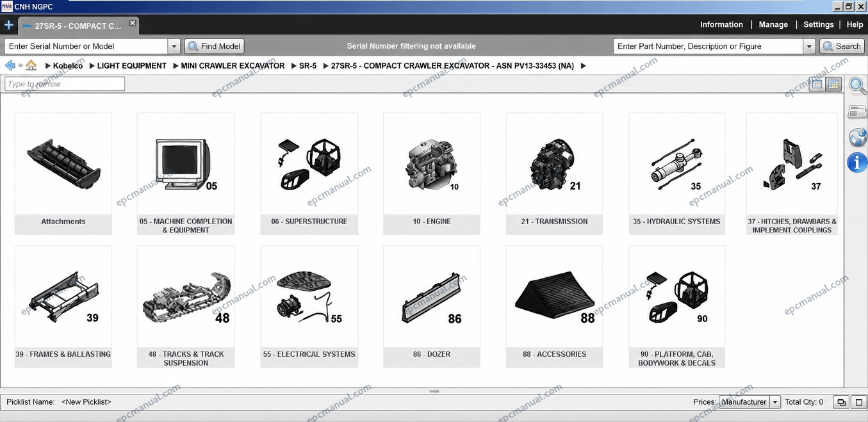Navigate to MINI CRAWLER EXCAVATOR breadcrumb
This screenshot has width=868, height=422.
coord(233,65)
